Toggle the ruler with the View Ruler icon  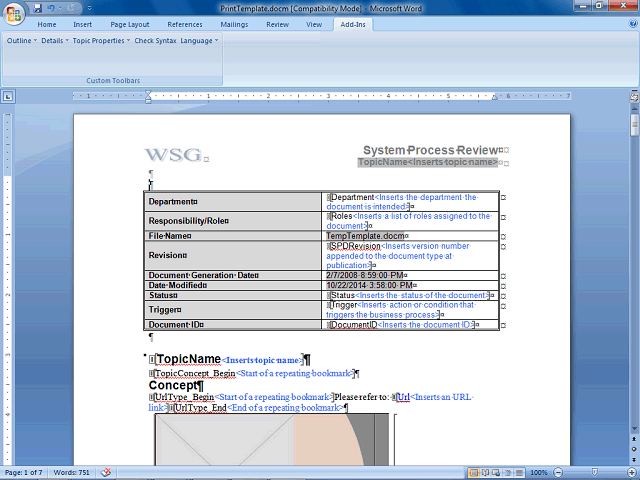634,97
